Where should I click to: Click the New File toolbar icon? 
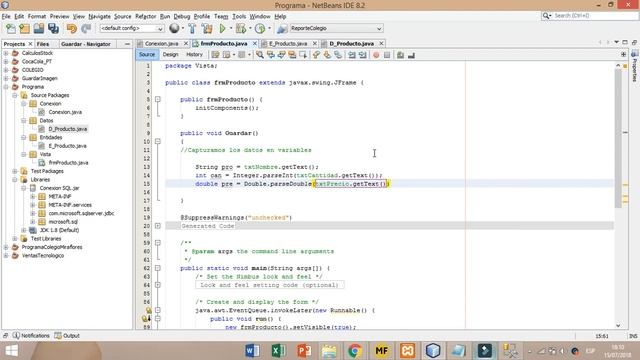11,29
